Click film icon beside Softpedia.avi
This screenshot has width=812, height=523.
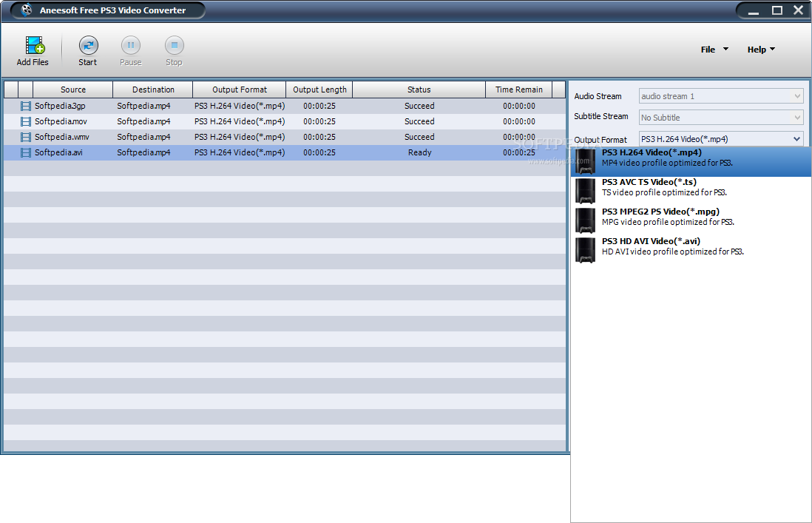pyautogui.click(x=25, y=152)
